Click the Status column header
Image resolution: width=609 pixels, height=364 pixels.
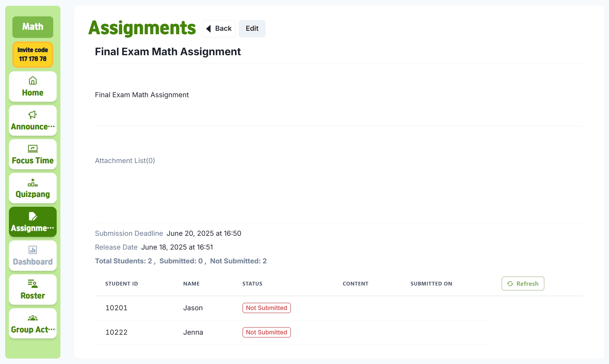tap(252, 284)
